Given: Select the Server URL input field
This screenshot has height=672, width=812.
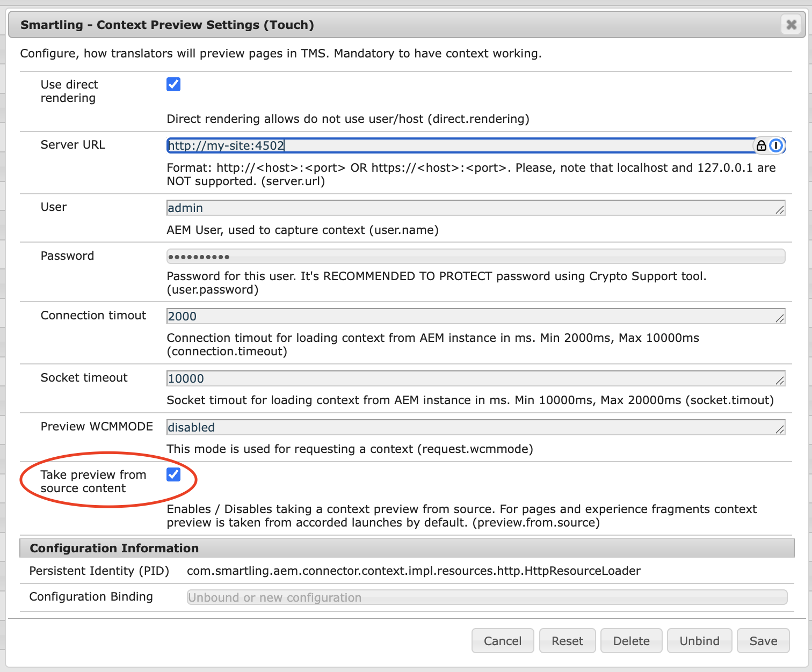Looking at the screenshot, I should [x=430, y=145].
